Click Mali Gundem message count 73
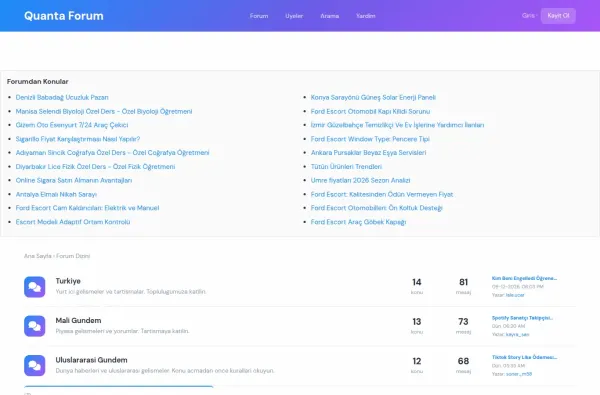600x395 pixels. (x=463, y=322)
